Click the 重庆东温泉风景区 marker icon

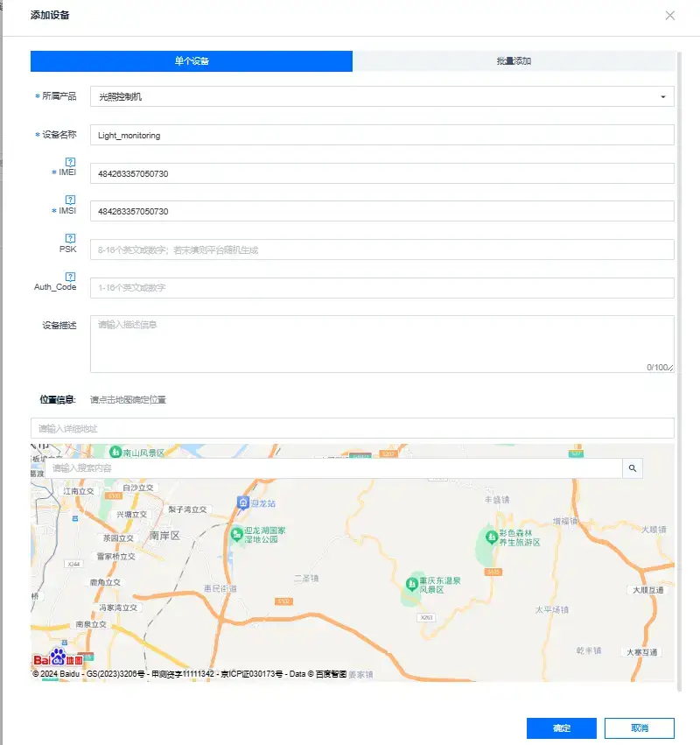pos(411,583)
